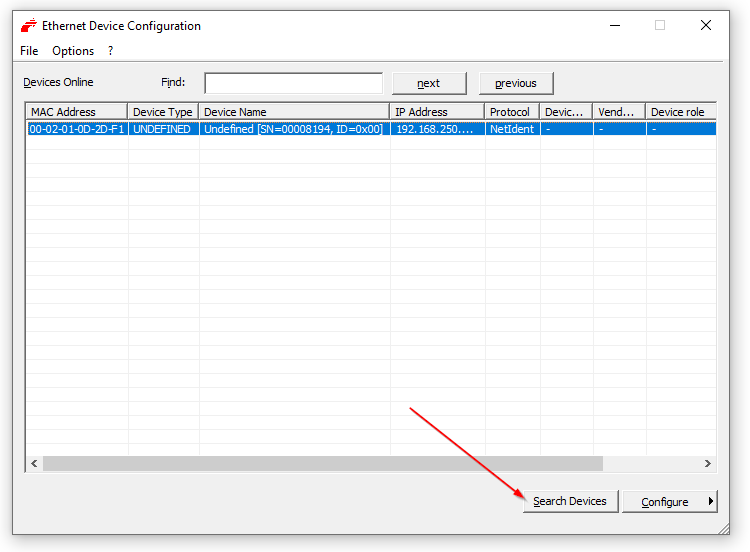Click the horizontal scrollbar left arrow
The image size is (750, 552).
34,464
